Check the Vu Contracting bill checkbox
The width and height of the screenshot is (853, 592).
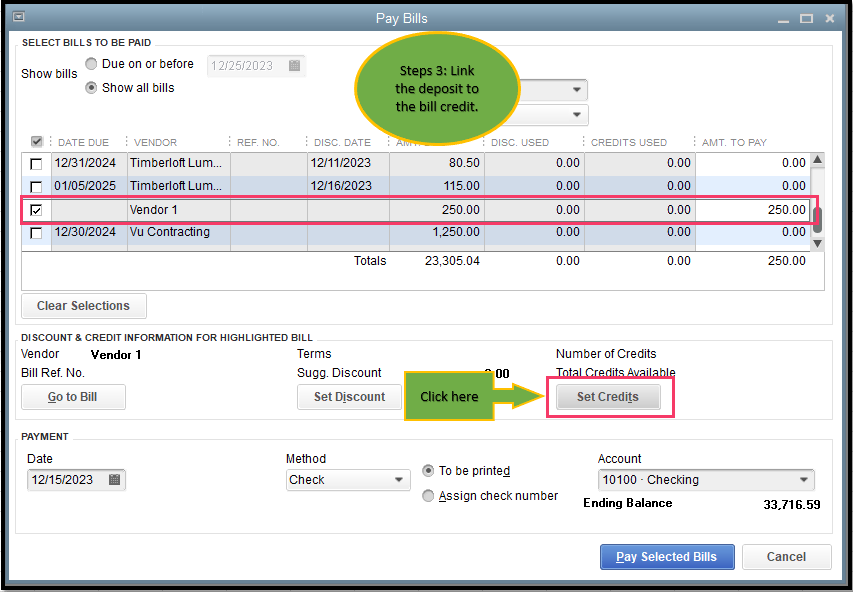coord(36,233)
